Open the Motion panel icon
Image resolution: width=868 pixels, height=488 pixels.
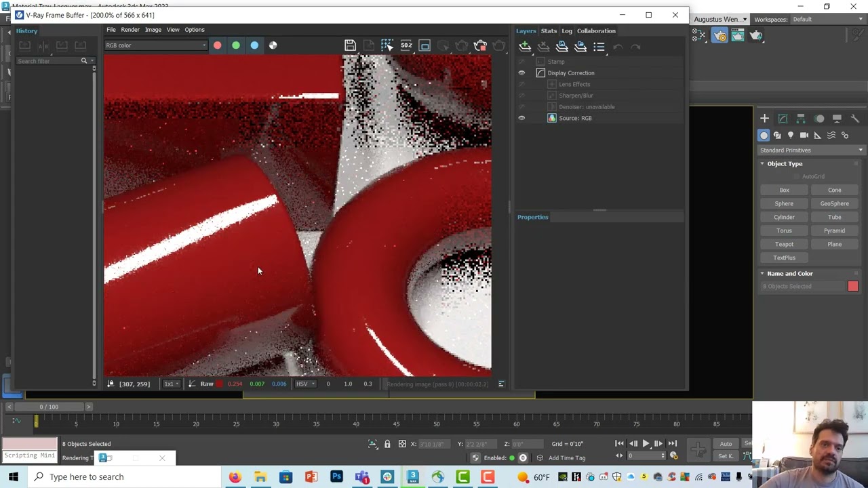coord(819,119)
